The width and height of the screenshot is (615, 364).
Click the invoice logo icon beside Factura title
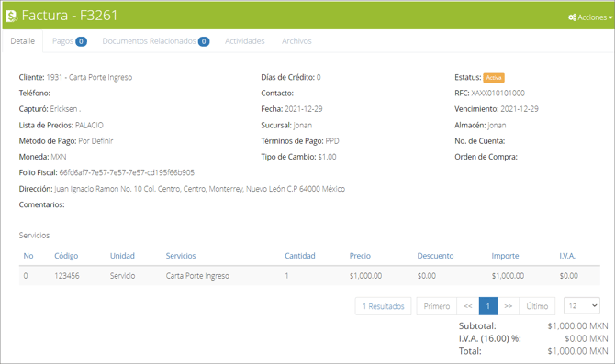click(x=12, y=16)
